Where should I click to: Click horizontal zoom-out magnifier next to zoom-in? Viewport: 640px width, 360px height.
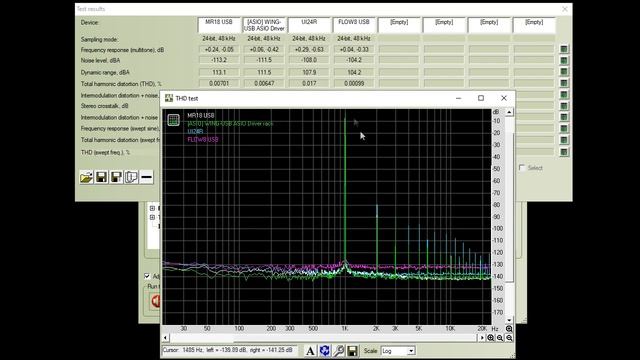click(500, 338)
